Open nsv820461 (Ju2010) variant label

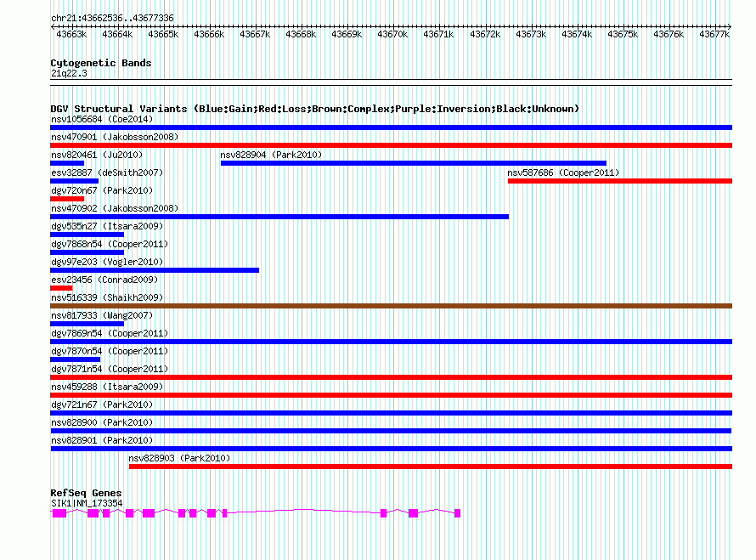pyautogui.click(x=97, y=155)
